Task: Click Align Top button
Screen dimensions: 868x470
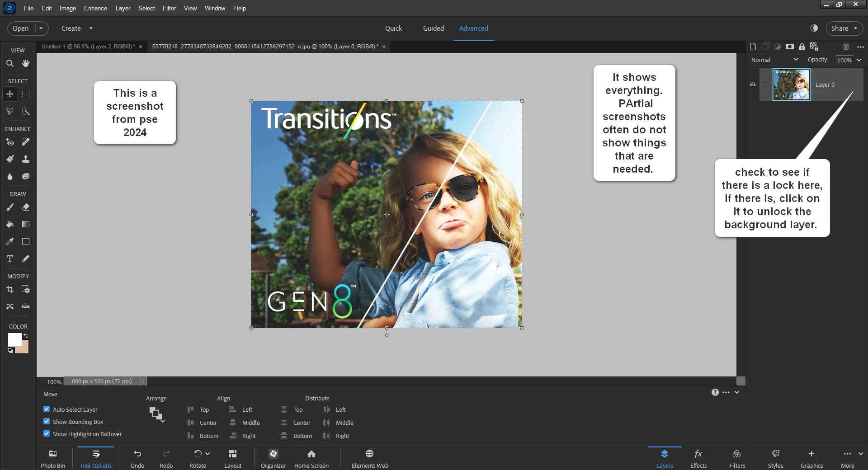Action: (x=198, y=409)
